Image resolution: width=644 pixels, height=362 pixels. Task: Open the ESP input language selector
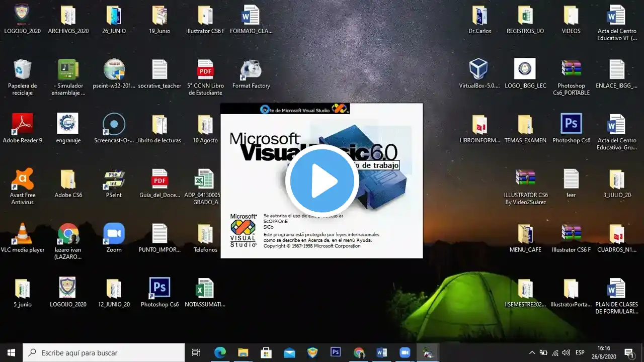580,352
